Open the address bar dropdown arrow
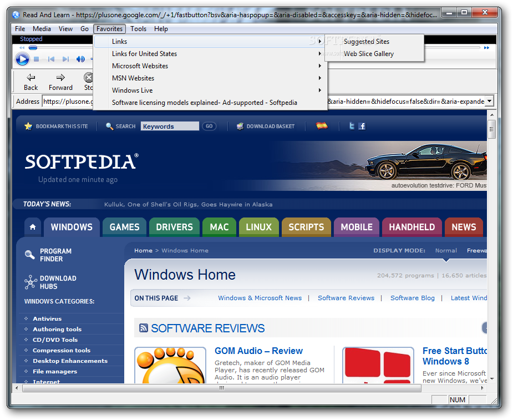This screenshot has height=420, width=513. [489, 101]
